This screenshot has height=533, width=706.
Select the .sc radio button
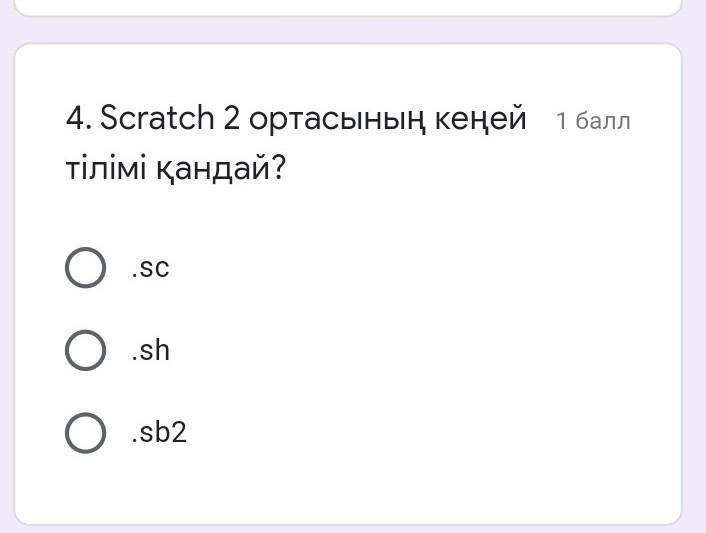85,268
